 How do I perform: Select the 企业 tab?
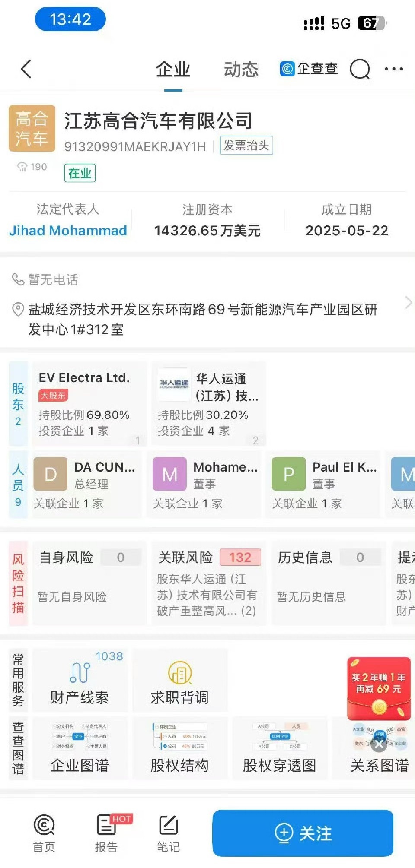click(x=173, y=69)
